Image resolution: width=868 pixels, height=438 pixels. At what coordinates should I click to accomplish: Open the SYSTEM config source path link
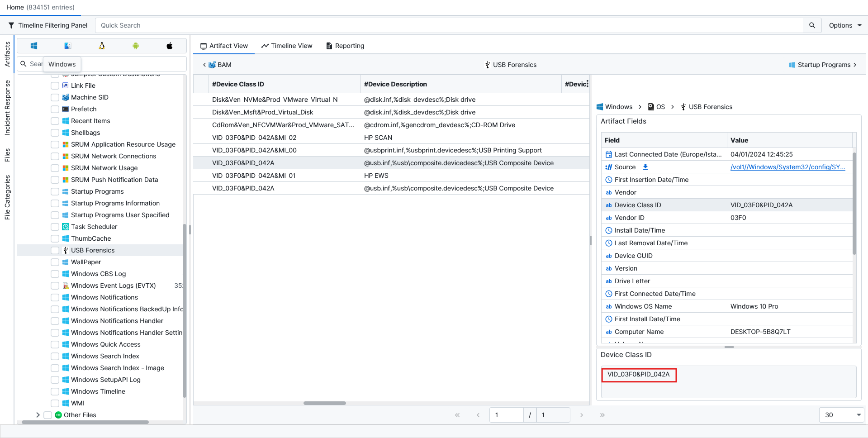tap(787, 167)
